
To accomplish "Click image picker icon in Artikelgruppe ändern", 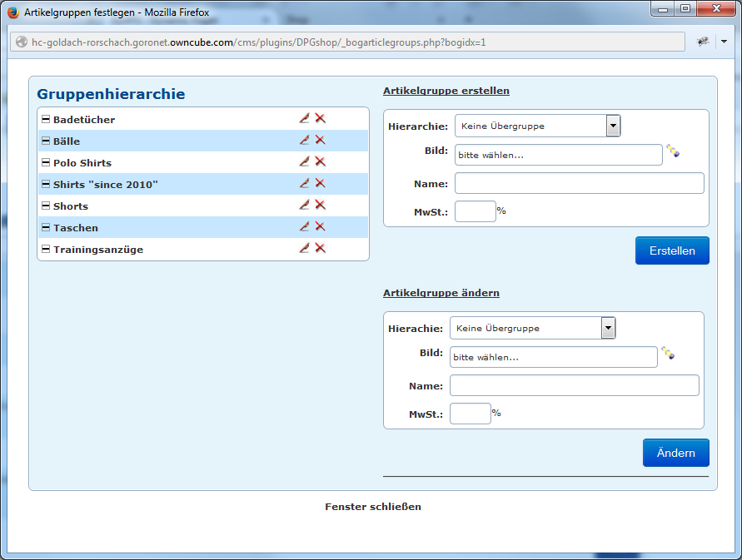I will click(668, 354).
